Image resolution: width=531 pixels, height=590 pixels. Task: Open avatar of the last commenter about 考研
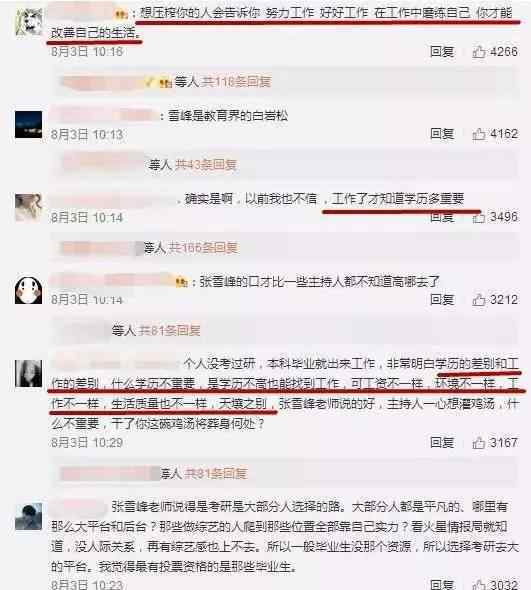click(x=28, y=516)
